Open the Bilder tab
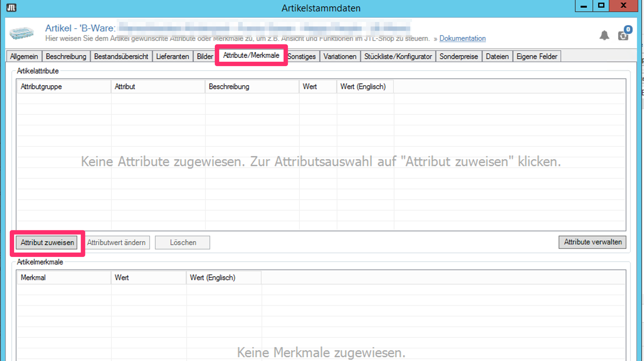This screenshot has width=644, height=361. (x=205, y=56)
